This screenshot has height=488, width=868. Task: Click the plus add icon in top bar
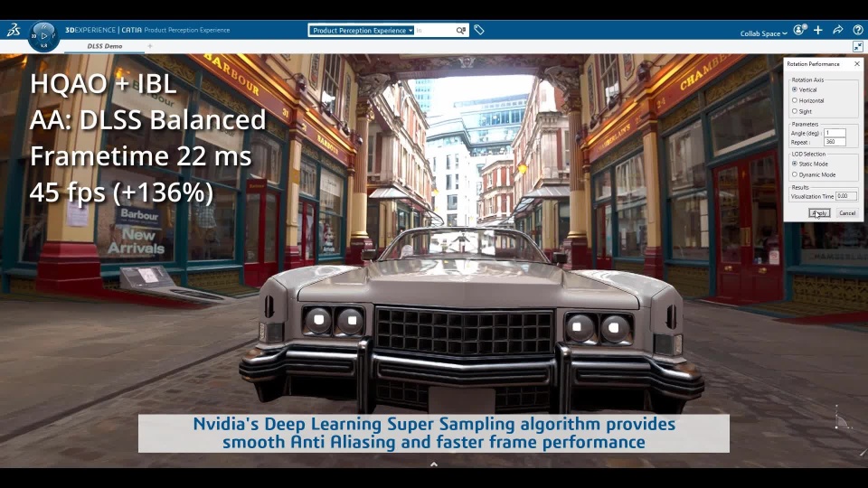point(818,30)
